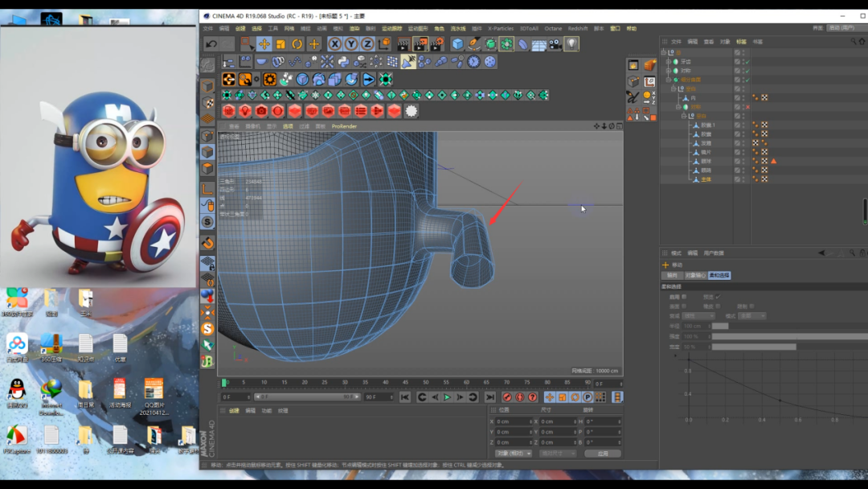This screenshot has height=489, width=868.
Task: Click the red light bulb hexagon icon
Action: (x=244, y=111)
